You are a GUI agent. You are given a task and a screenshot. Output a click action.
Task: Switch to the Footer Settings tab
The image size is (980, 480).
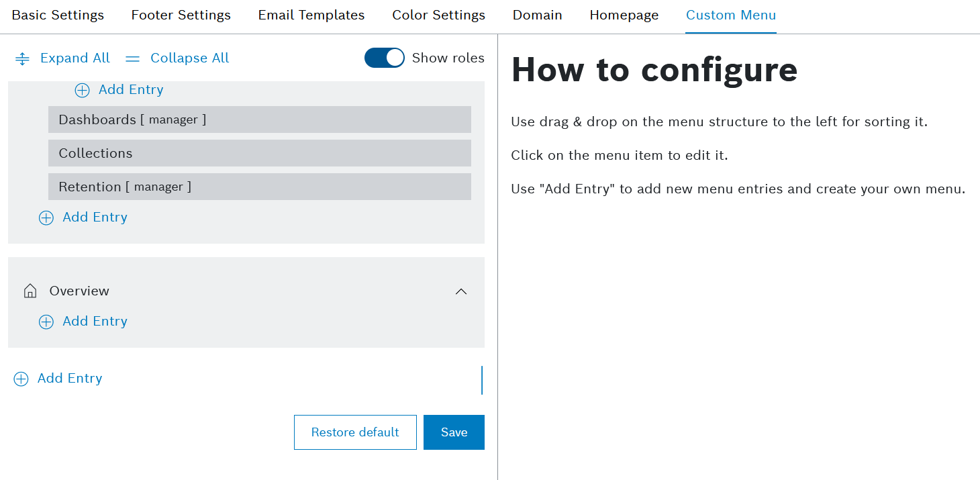181,15
